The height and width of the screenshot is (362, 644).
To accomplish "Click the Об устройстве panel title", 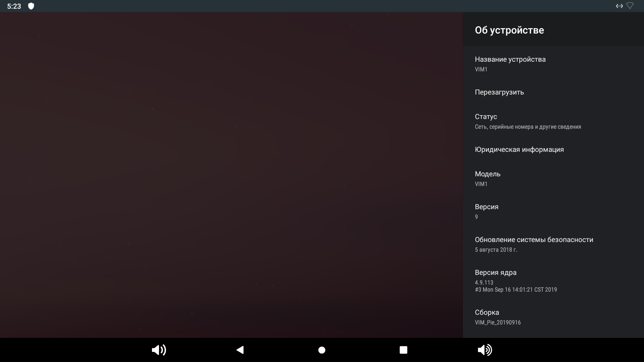I will (x=509, y=30).
